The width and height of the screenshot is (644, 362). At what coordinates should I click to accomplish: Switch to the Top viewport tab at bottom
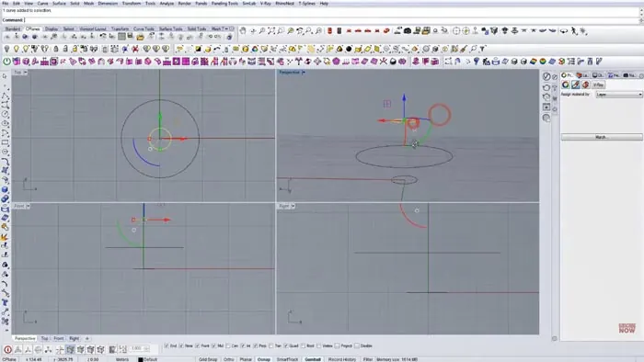click(x=44, y=339)
